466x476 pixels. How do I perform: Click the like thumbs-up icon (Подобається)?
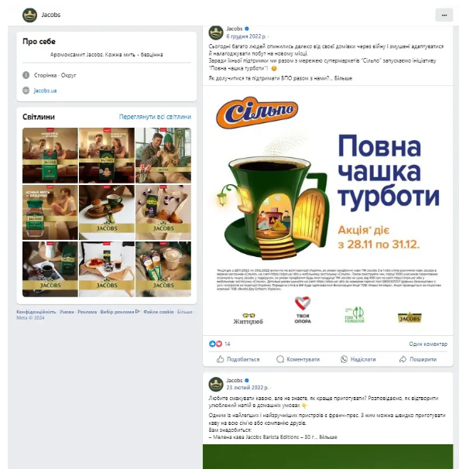(220, 359)
